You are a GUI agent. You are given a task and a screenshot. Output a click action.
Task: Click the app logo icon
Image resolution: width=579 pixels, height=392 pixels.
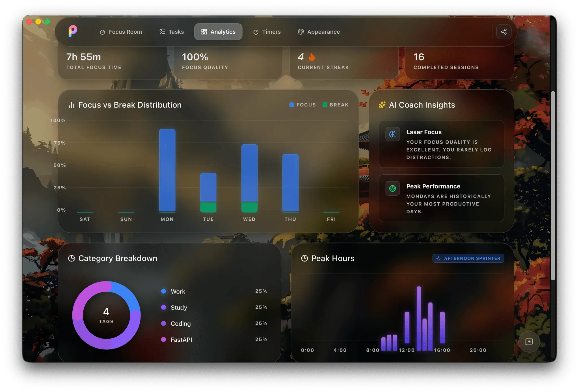click(x=73, y=31)
